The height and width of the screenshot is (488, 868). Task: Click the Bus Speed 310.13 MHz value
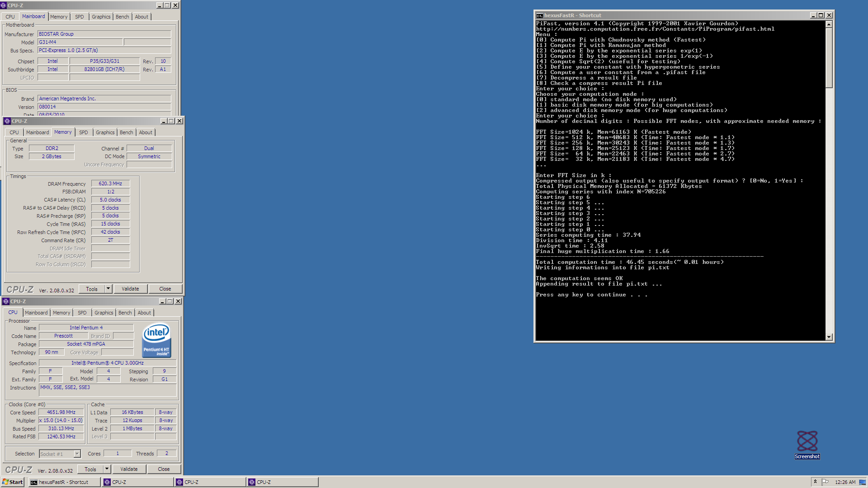(x=61, y=428)
